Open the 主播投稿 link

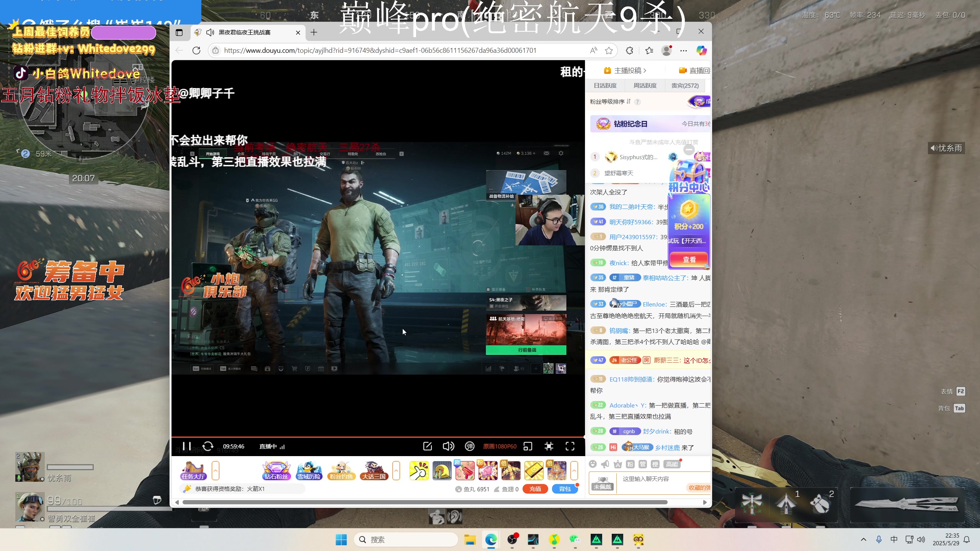[x=626, y=70]
